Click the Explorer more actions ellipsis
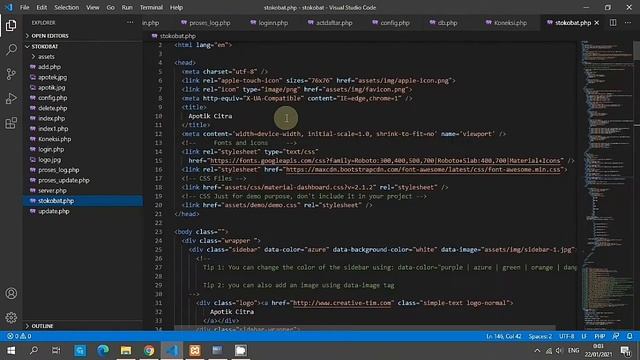 (x=130, y=23)
